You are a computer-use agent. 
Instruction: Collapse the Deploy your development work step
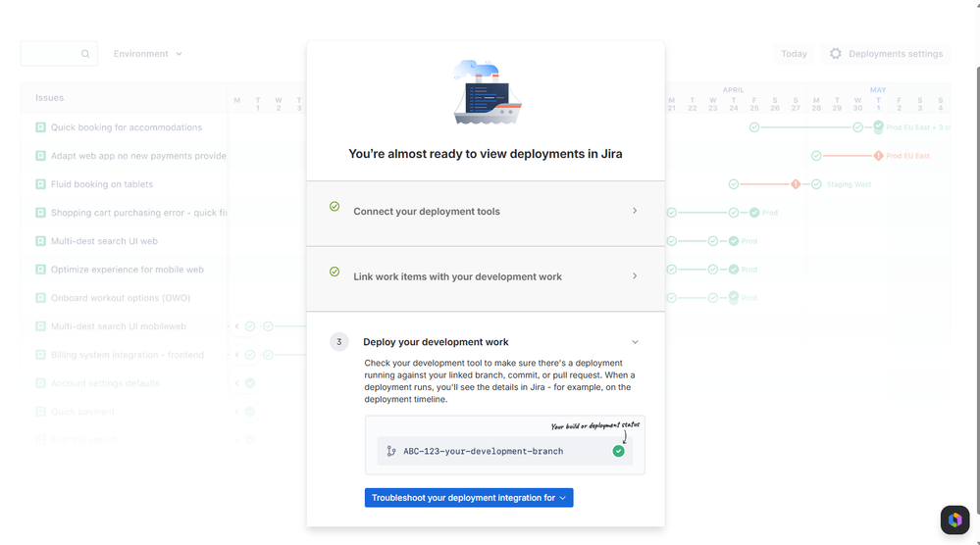(635, 342)
